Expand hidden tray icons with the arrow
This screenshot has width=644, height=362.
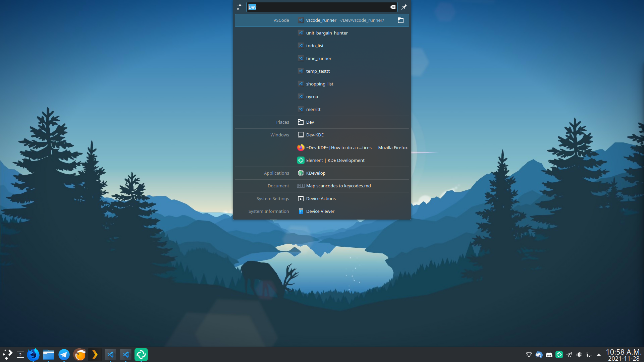(x=599, y=355)
